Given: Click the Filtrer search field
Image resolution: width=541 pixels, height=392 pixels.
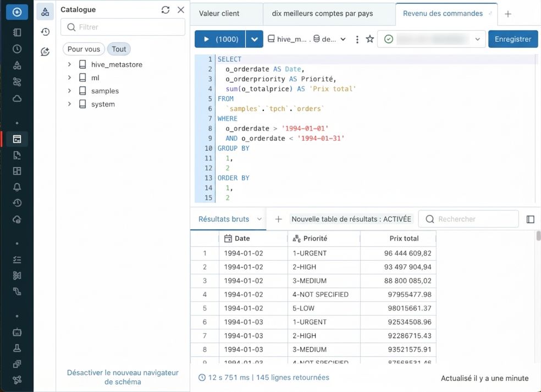Looking at the screenshot, I should point(123,27).
